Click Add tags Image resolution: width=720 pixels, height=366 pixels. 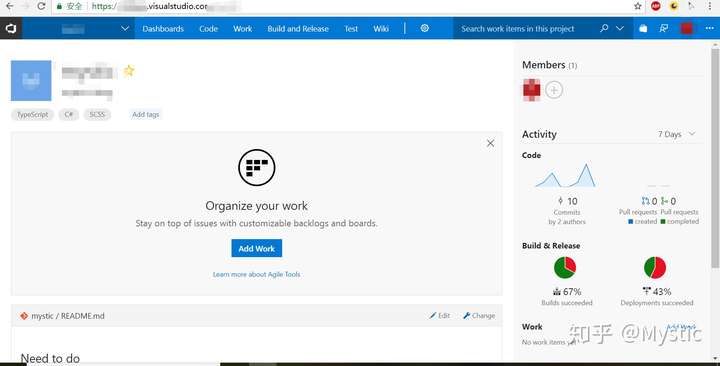(146, 114)
